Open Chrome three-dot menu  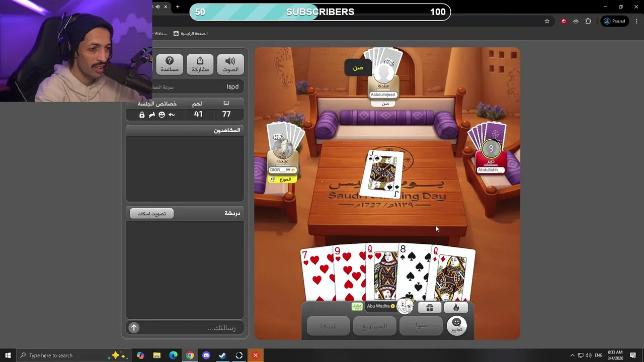click(x=636, y=21)
